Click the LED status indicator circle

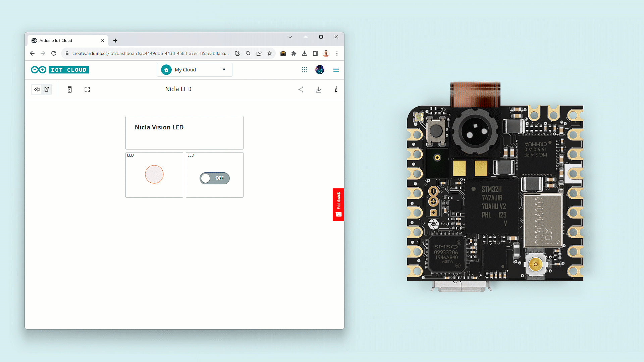coord(154,174)
